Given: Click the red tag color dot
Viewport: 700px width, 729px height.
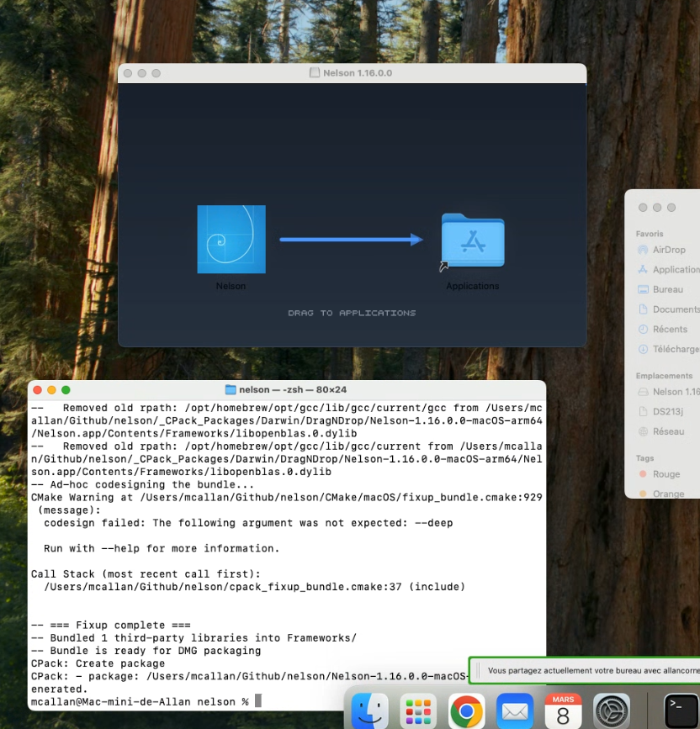Looking at the screenshot, I should pos(643,474).
